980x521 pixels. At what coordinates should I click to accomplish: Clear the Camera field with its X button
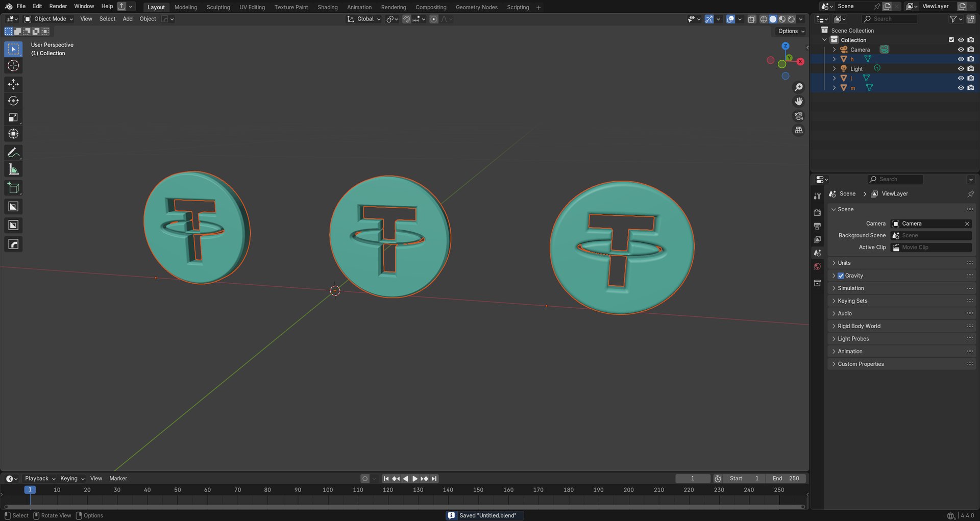[x=967, y=224]
